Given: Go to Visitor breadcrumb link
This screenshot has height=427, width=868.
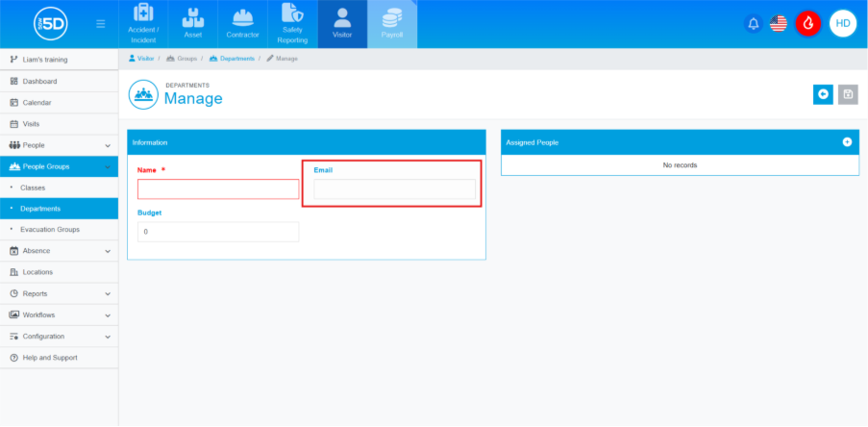Looking at the screenshot, I should coord(141,58).
